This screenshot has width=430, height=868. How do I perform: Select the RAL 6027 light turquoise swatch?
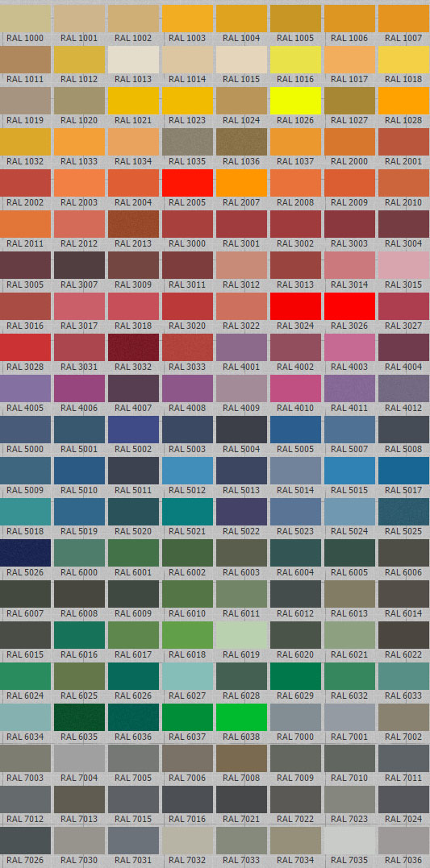pyautogui.click(x=187, y=676)
